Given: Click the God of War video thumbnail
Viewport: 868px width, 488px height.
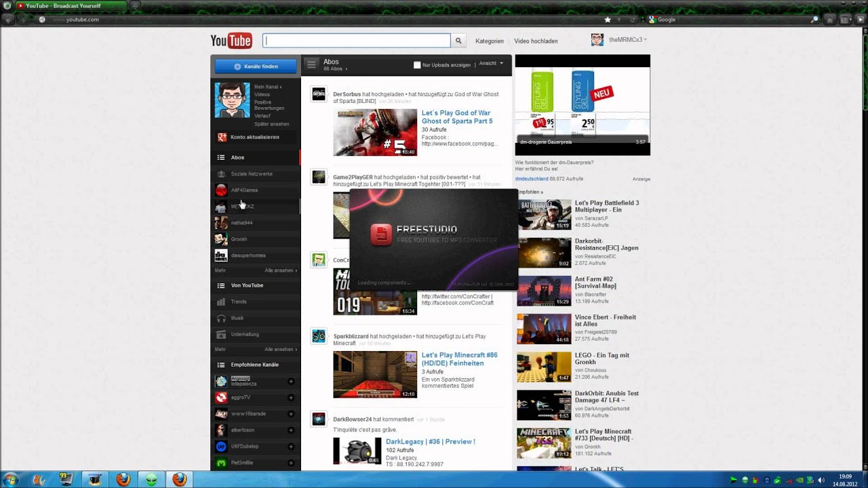Looking at the screenshot, I should point(375,132).
